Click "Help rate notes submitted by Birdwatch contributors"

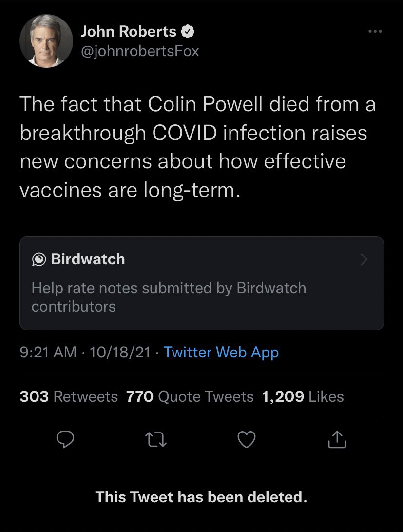coord(169,297)
